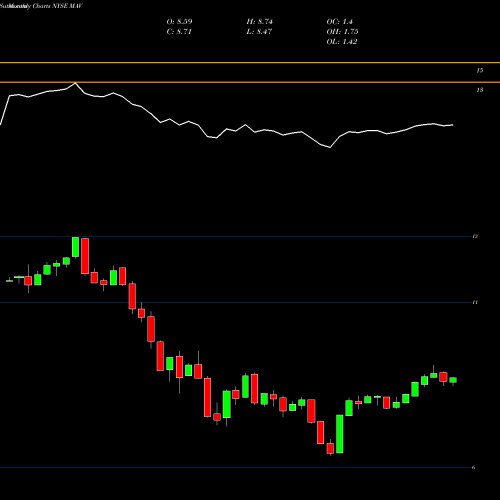Viewport: 500px width, 500px height.
Task: Click the right end of the white indicator line
Action: coord(453,125)
